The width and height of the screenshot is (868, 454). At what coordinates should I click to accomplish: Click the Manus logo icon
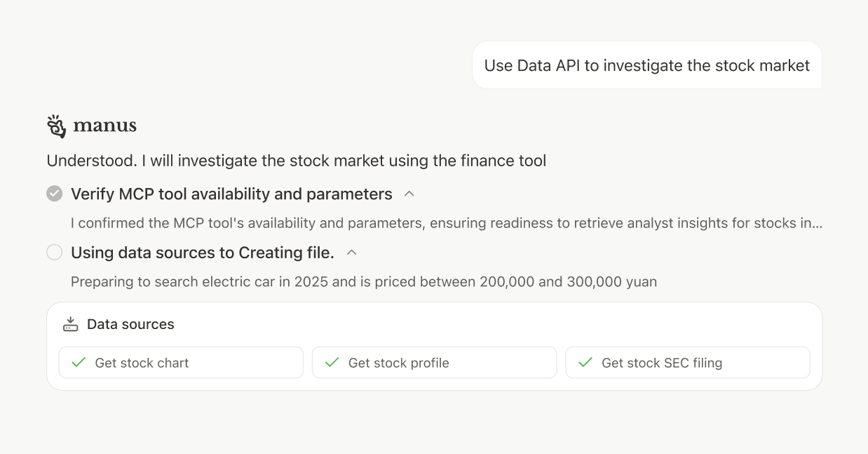tap(55, 126)
